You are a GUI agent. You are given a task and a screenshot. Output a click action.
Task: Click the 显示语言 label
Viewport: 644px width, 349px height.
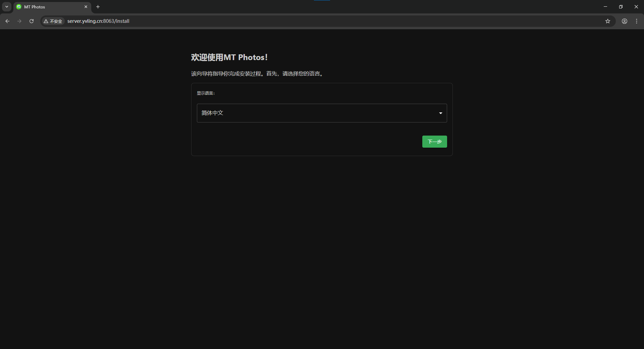(206, 93)
